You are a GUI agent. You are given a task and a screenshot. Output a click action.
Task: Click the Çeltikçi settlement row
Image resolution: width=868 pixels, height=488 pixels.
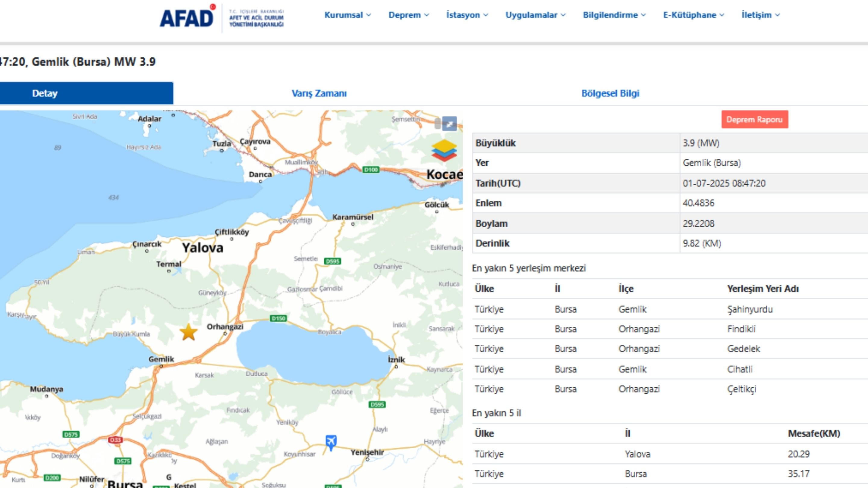click(x=670, y=389)
